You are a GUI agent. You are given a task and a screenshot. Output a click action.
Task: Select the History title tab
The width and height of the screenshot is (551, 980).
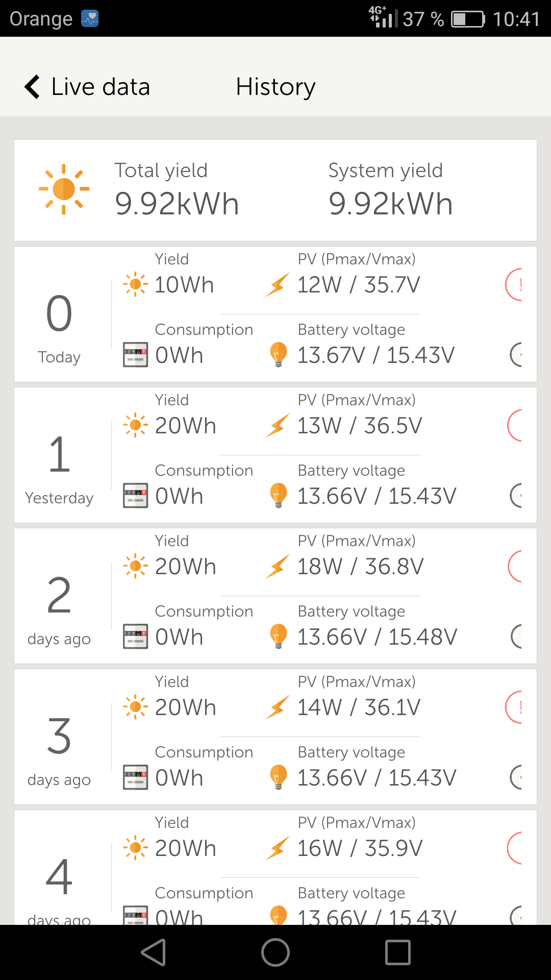click(x=275, y=87)
